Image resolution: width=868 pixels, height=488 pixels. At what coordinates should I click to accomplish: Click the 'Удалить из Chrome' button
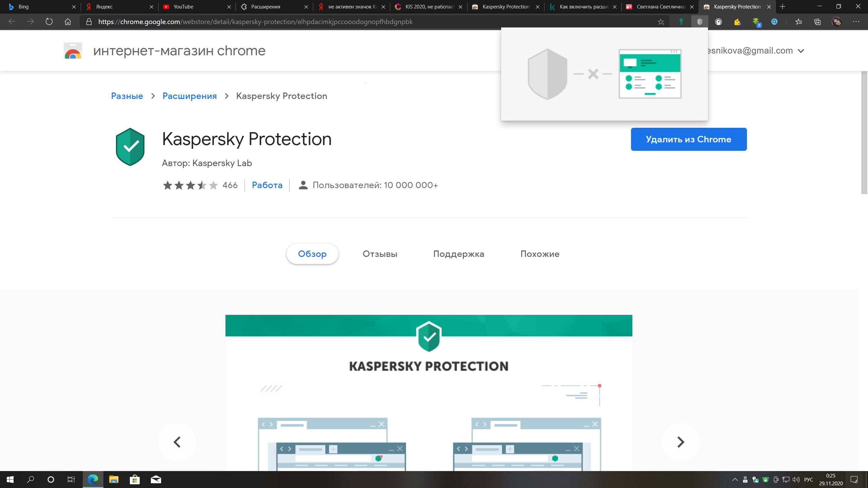[689, 139]
